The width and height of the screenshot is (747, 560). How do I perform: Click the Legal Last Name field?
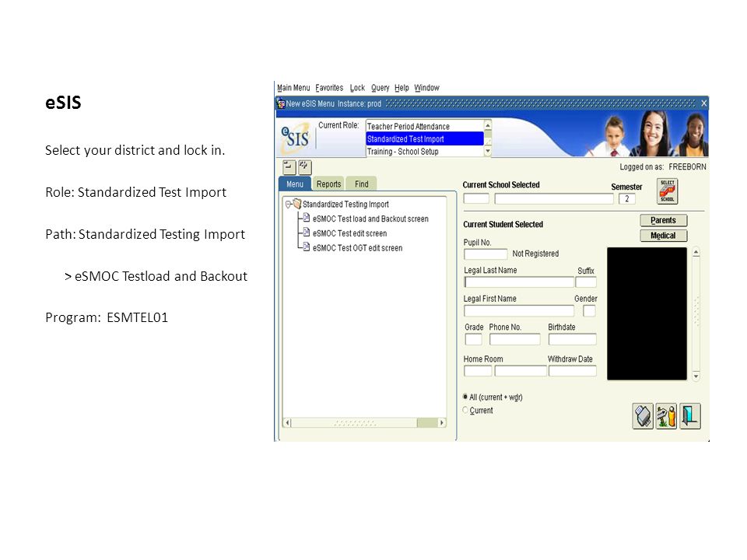point(519,282)
